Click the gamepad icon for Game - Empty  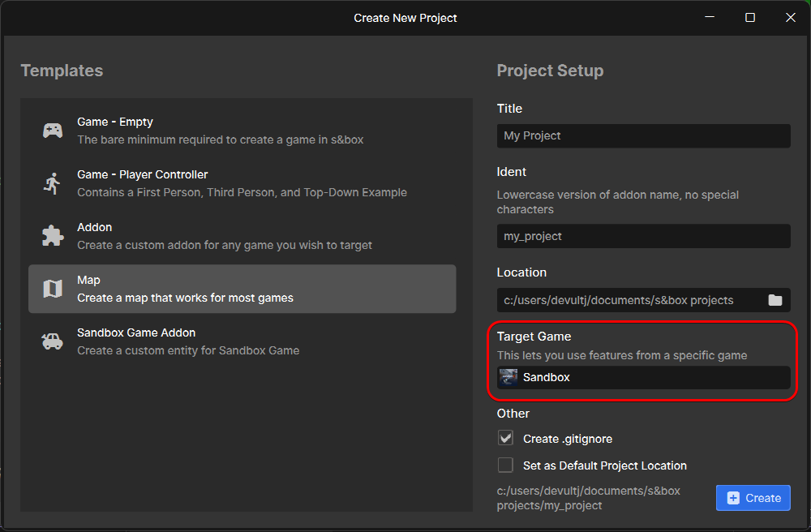point(52,131)
